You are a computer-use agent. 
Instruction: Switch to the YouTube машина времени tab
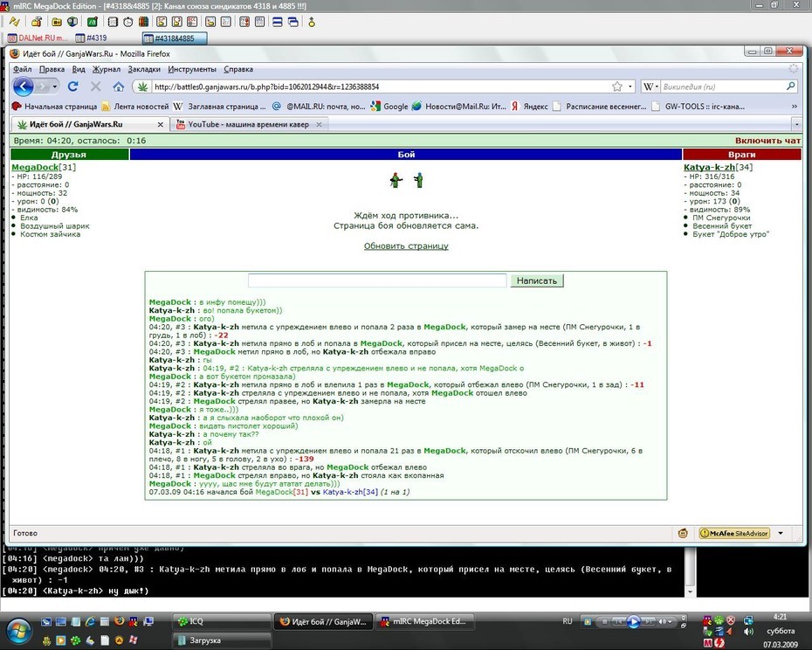(x=249, y=124)
